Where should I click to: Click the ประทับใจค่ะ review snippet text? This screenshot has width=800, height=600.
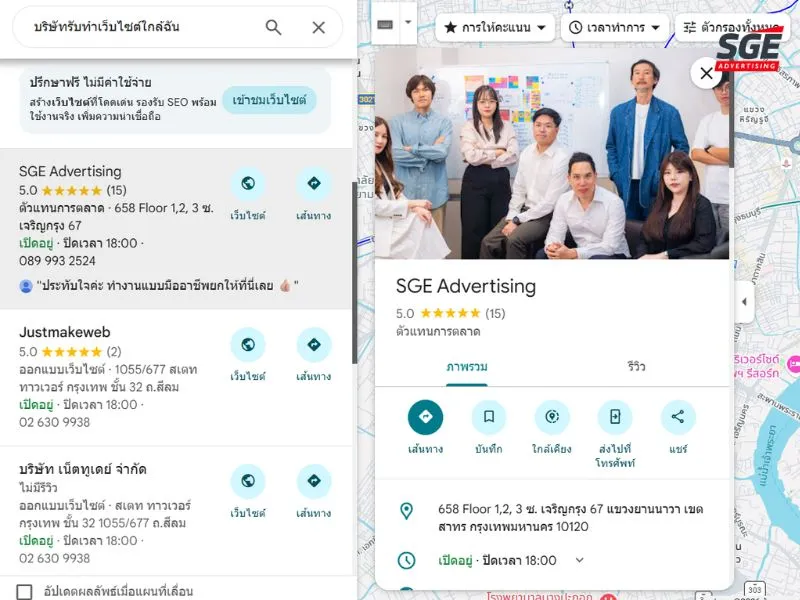coord(167,286)
